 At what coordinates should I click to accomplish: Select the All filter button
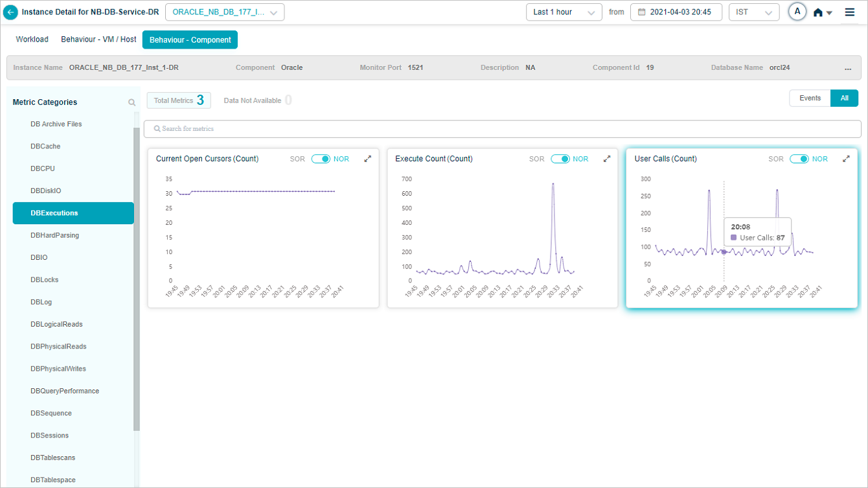pos(845,99)
